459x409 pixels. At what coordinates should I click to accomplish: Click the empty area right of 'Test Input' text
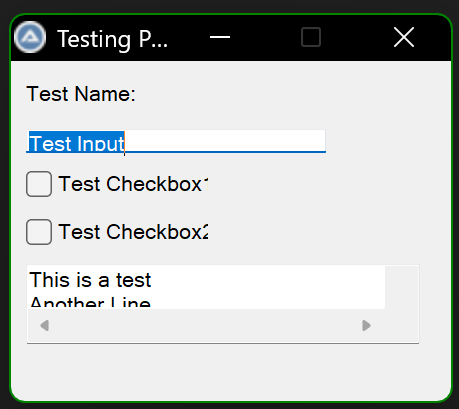point(225,141)
